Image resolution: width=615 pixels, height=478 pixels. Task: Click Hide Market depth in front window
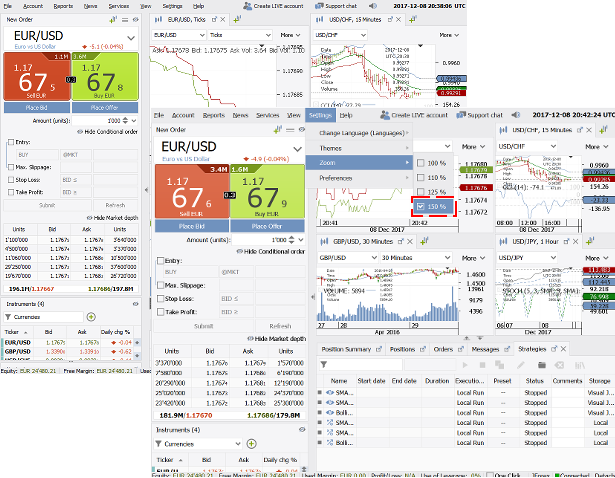point(277,339)
